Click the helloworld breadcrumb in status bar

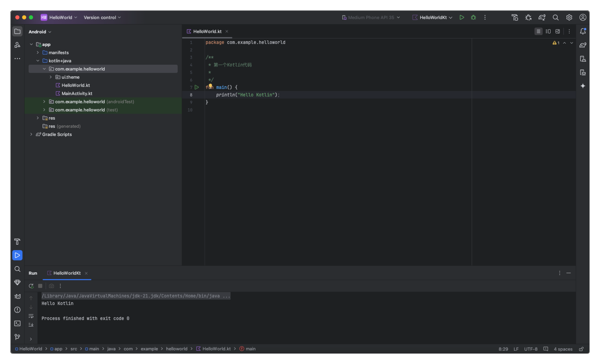[177, 349]
